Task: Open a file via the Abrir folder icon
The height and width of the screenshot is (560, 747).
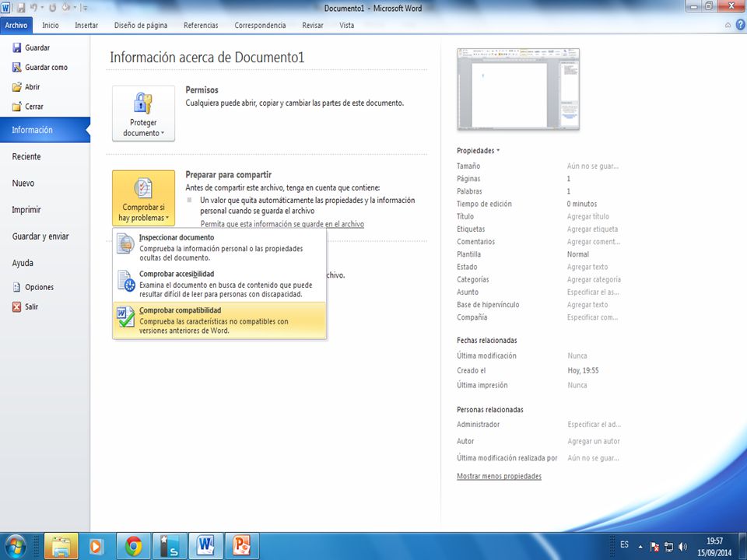Action: [16, 86]
